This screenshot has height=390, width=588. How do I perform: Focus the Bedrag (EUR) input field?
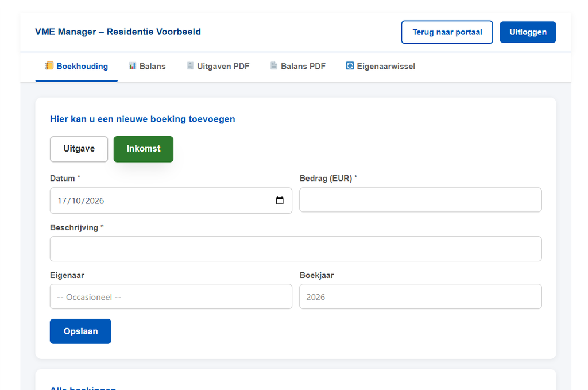pyautogui.click(x=420, y=200)
